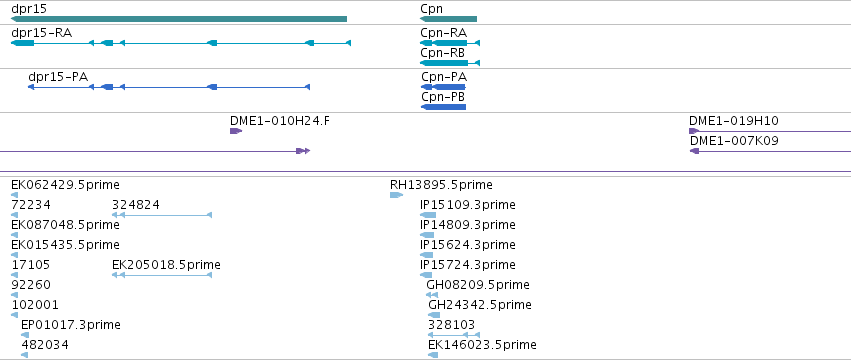Image resolution: width=851 pixels, height=360 pixels.
Task: Select the Cpn-PA protein glyph
Action: (x=443, y=87)
